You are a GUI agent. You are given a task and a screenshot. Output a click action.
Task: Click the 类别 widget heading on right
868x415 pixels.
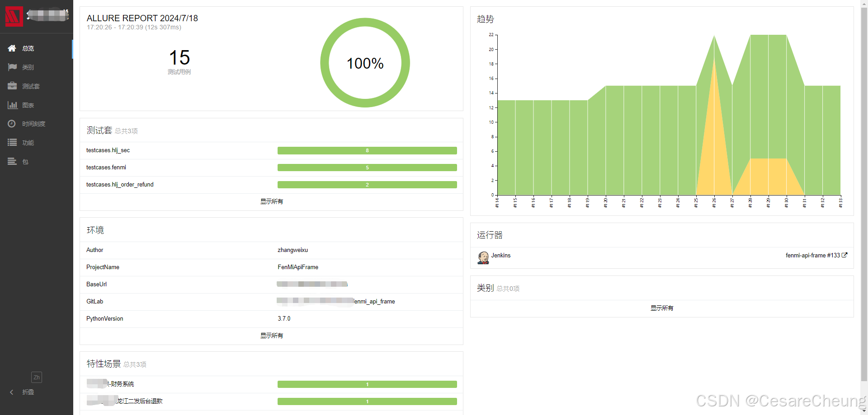(485, 288)
